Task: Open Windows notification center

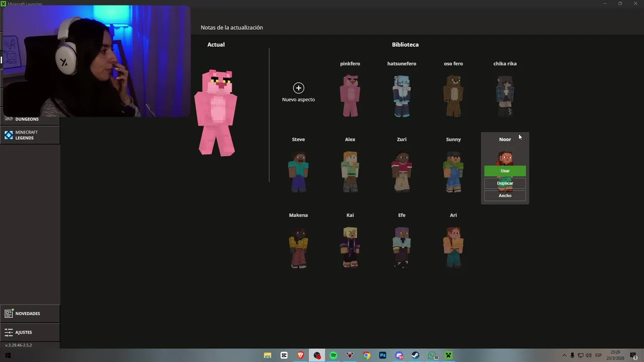Action: pyautogui.click(x=633, y=355)
